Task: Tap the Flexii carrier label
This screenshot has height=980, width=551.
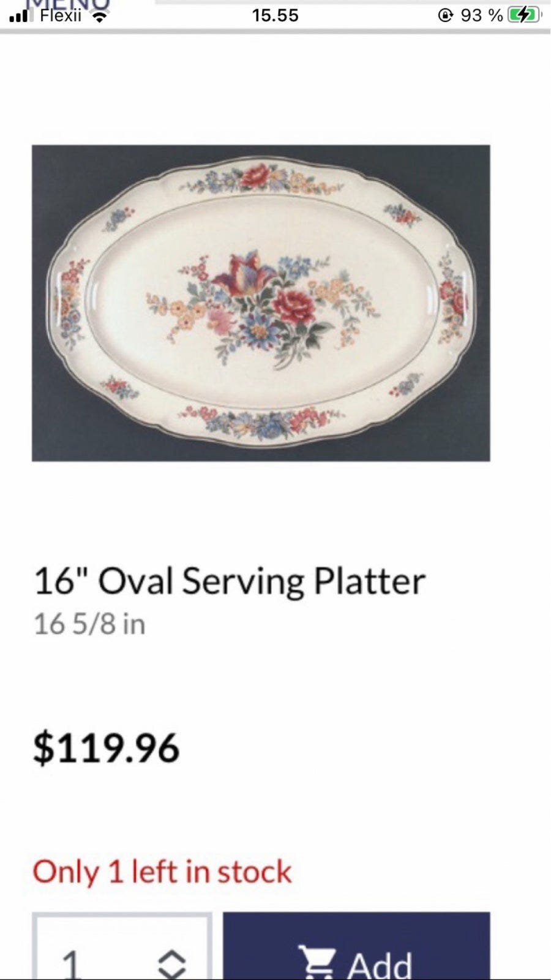Action: point(61,15)
